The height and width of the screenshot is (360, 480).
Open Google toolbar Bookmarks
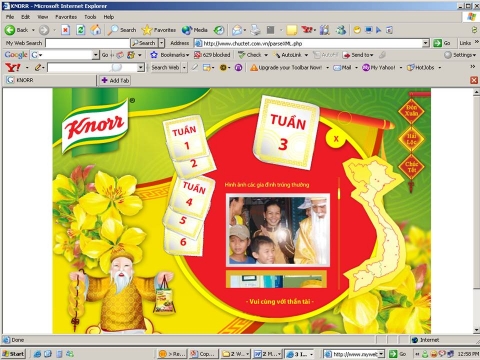click(170, 55)
